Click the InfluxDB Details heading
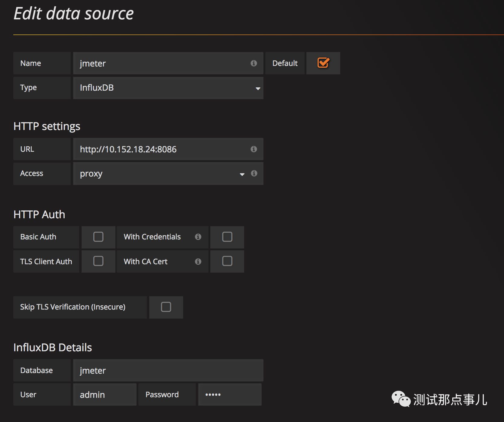The width and height of the screenshot is (504, 422). tap(53, 348)
